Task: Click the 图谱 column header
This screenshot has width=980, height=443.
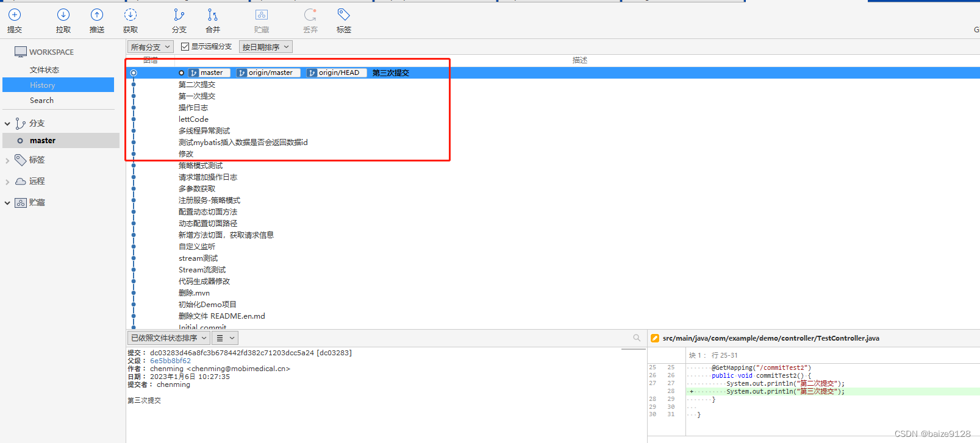Action: 151,60
